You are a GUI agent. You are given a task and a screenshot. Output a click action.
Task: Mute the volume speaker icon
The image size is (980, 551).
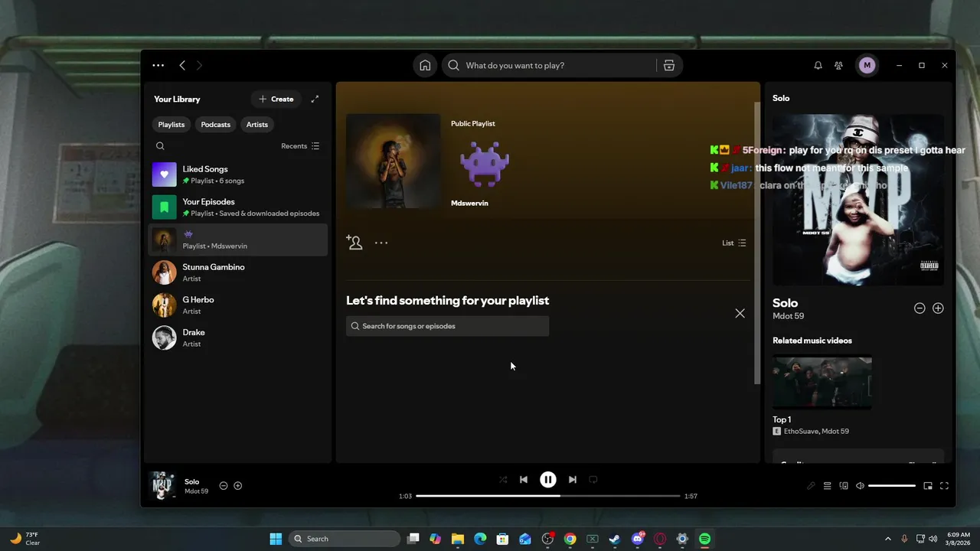click(860, 486)
